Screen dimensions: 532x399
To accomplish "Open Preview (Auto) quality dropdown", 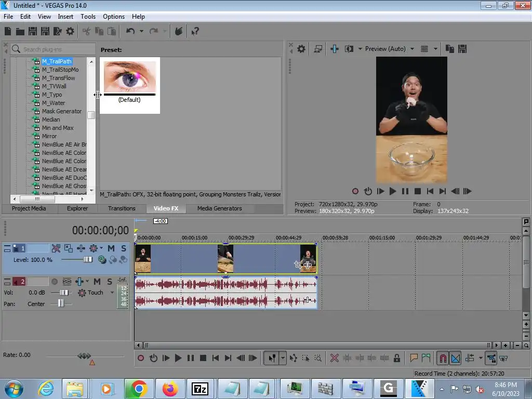I will (x=412, y=49).
